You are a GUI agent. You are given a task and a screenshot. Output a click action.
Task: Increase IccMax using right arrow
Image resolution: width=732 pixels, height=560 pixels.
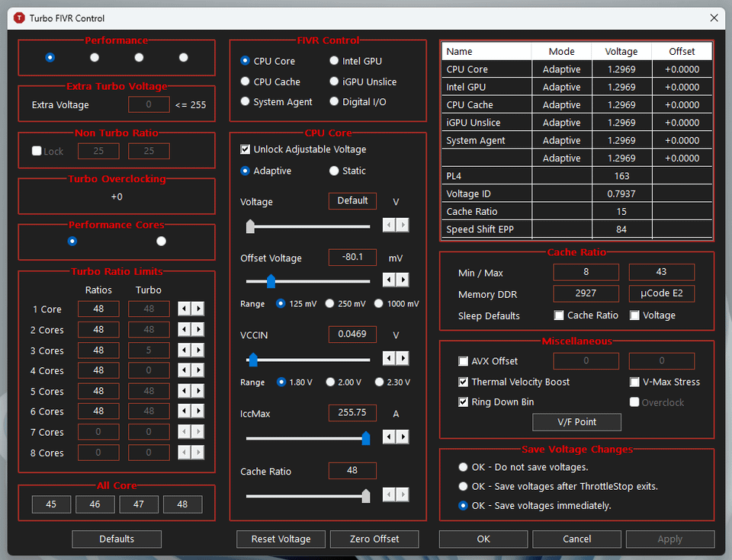[x=402, y=437]
